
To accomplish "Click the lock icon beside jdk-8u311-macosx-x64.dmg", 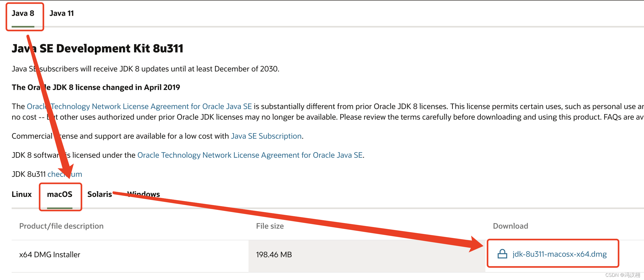I will tap(502, 254).
